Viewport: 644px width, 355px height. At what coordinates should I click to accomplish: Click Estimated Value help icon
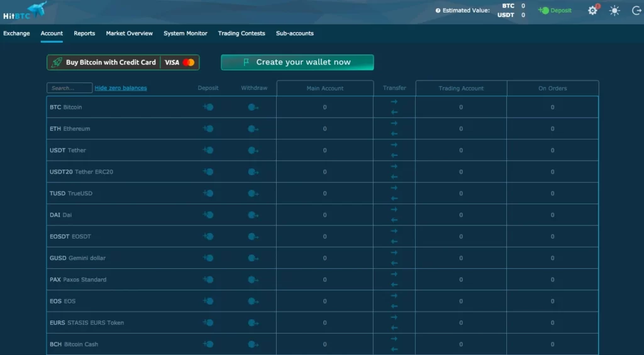[438, 11]
